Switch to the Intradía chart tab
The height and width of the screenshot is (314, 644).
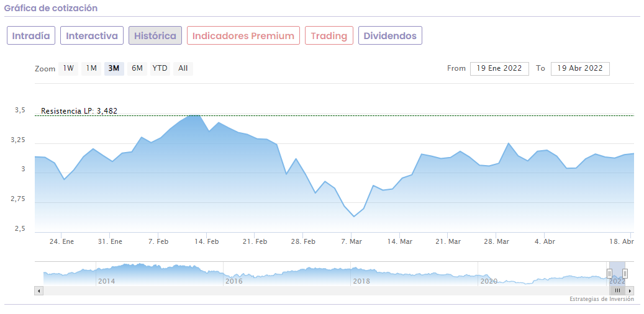click(31, 35)
